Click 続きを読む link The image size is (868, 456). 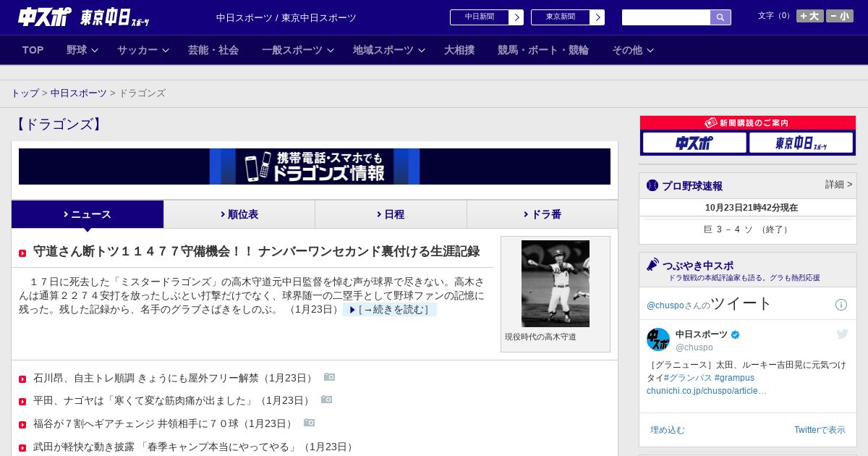391,310
